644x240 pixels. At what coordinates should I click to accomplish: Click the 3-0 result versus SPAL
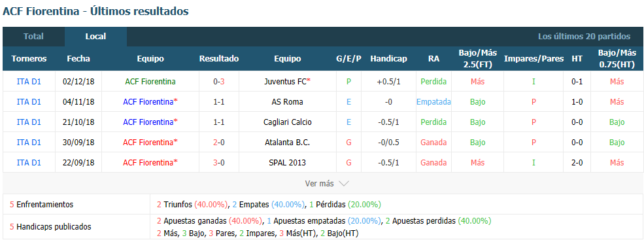[219, 162]
